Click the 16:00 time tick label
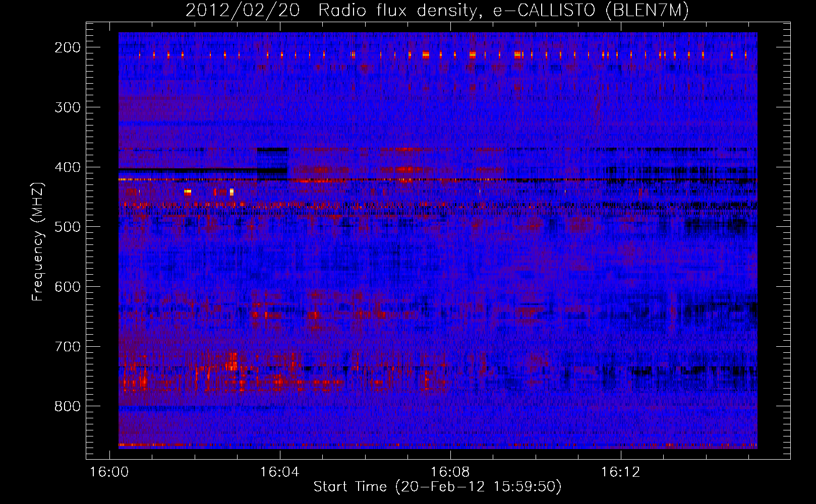 [109, 472]
